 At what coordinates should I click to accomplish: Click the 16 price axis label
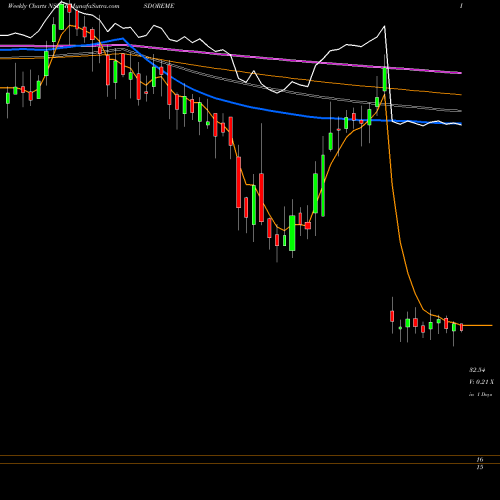tap(480, 460)
